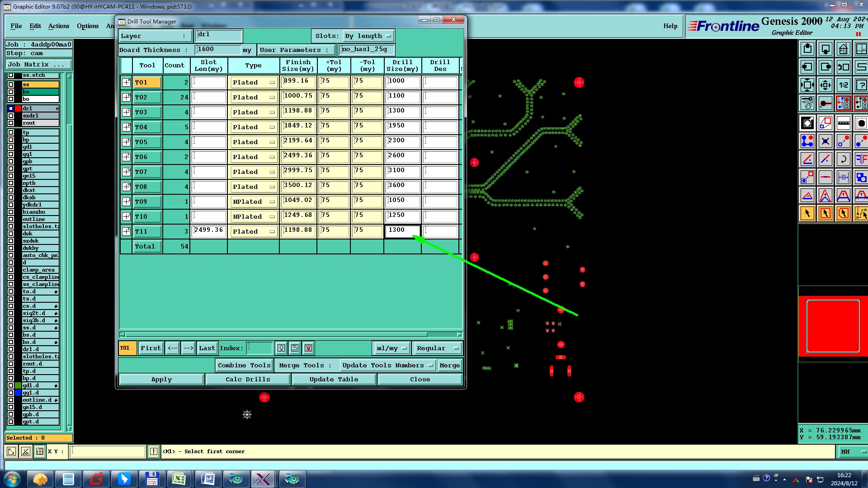Click the Calc Drills button

point(248,380)
